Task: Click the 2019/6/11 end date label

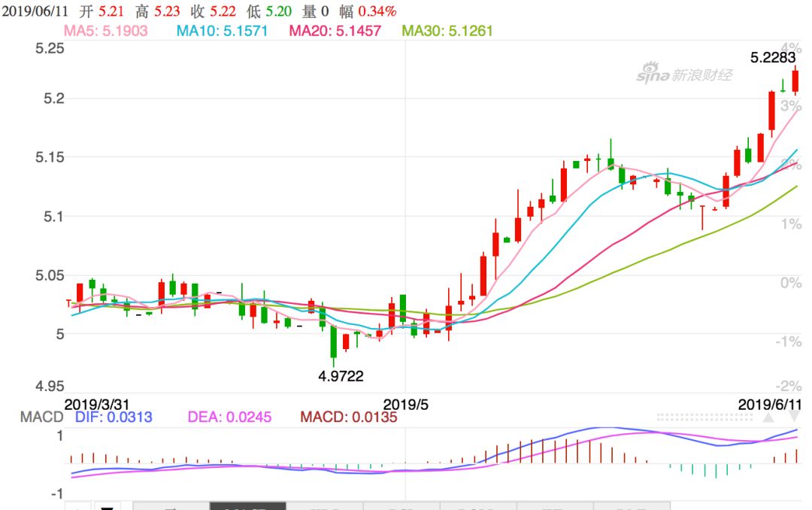Action: (x=770, y=404)
